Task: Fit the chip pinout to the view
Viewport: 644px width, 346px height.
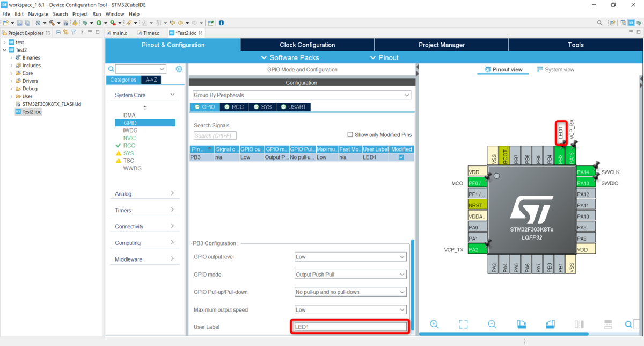Action: pyautogui.click(x=464, y=324)
